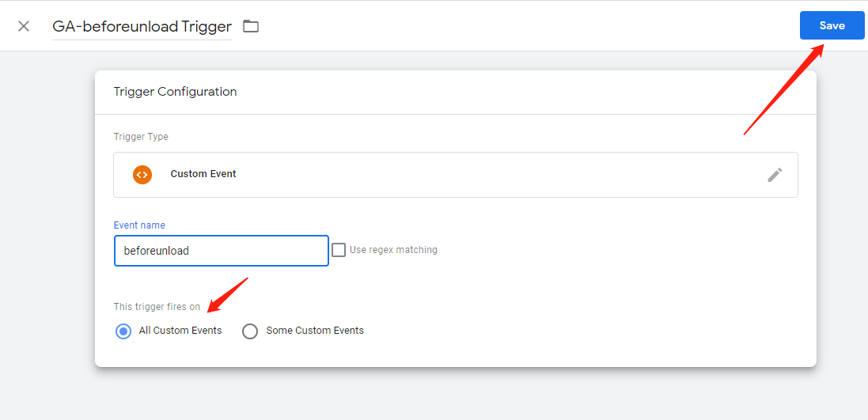Focus the Event name input containing beforeunload
868x420 pixels.
[222, 251]
